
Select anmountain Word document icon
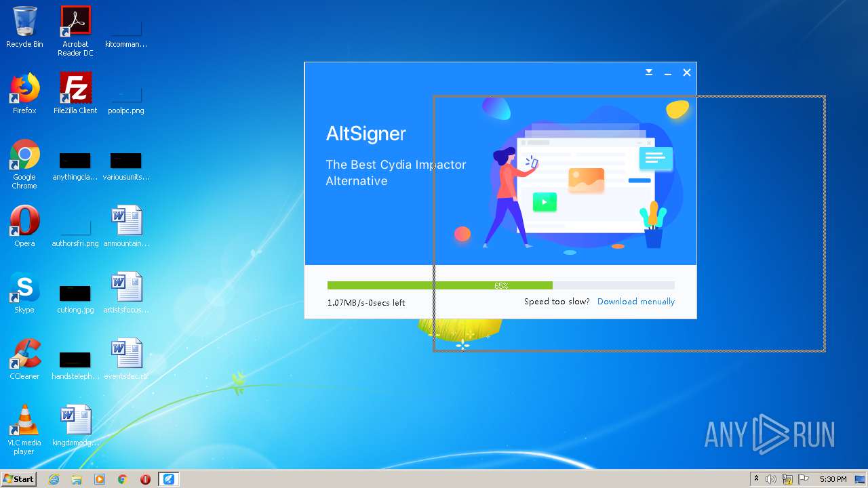[x=126, y=226]
